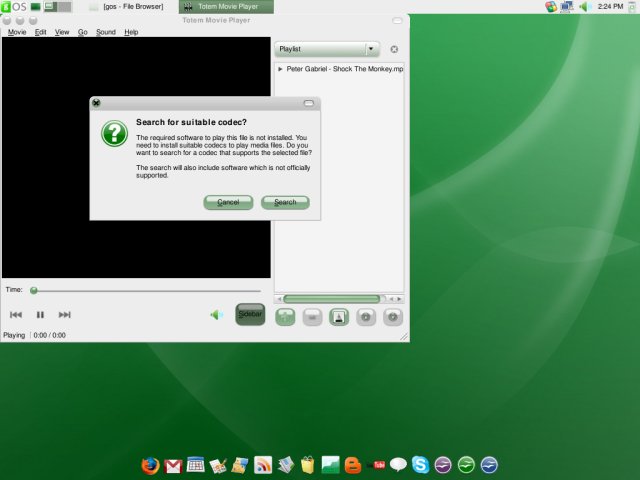Close the codec dialog with X
The image size is (640, 480).
click(x=96, y=103)
